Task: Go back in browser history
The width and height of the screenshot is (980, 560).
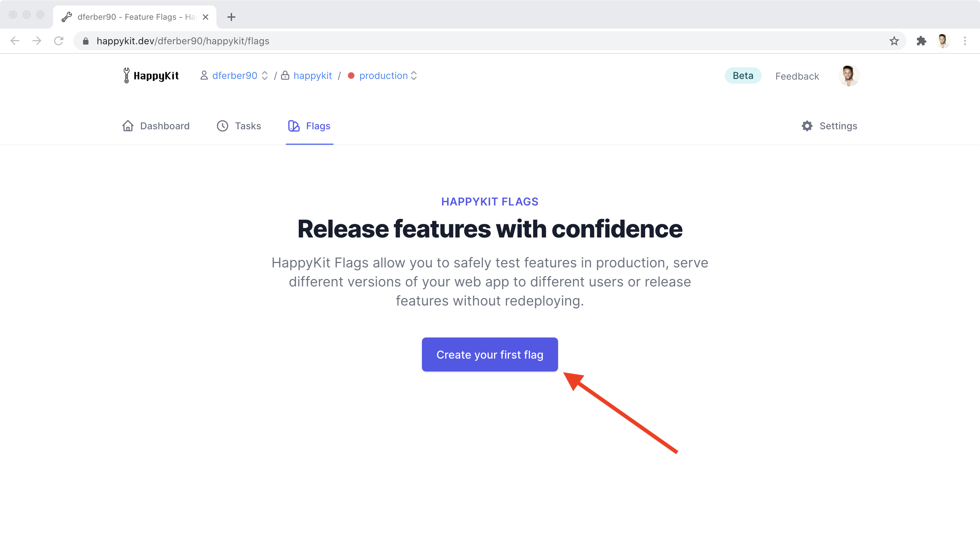Action: (x=15, y=41)
